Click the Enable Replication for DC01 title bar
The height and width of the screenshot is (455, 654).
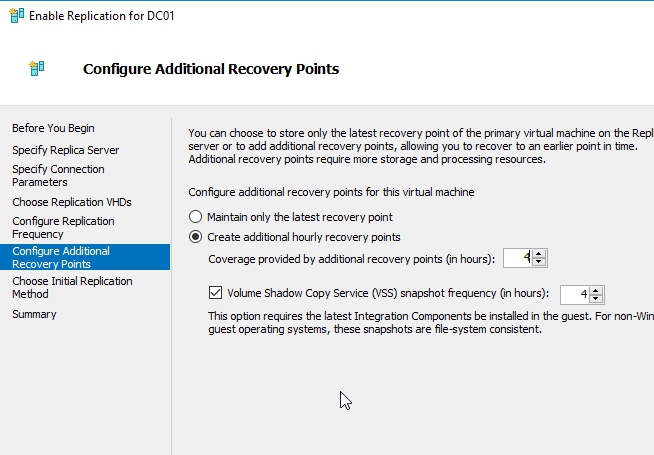[x=300, y=17]
